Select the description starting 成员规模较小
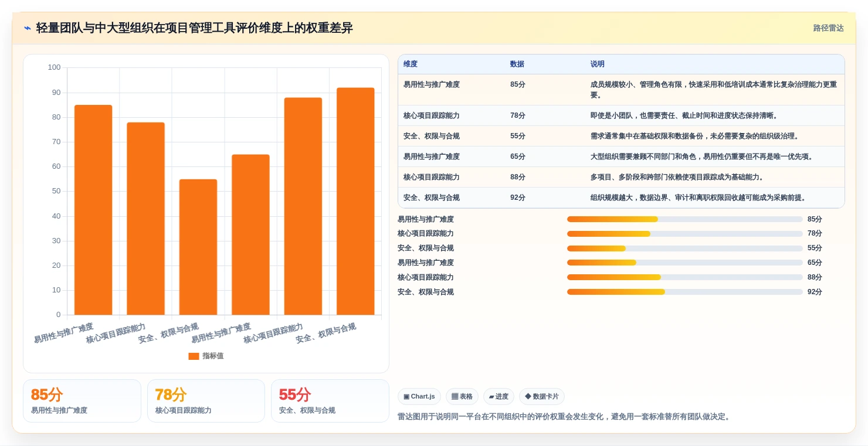The image size is (868, 446). 714,90
